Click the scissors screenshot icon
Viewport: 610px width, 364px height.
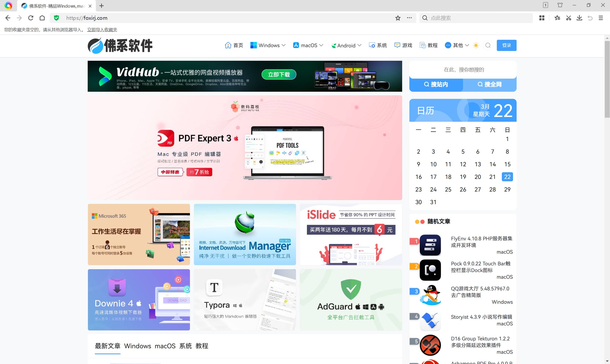[x=569, y=18]
